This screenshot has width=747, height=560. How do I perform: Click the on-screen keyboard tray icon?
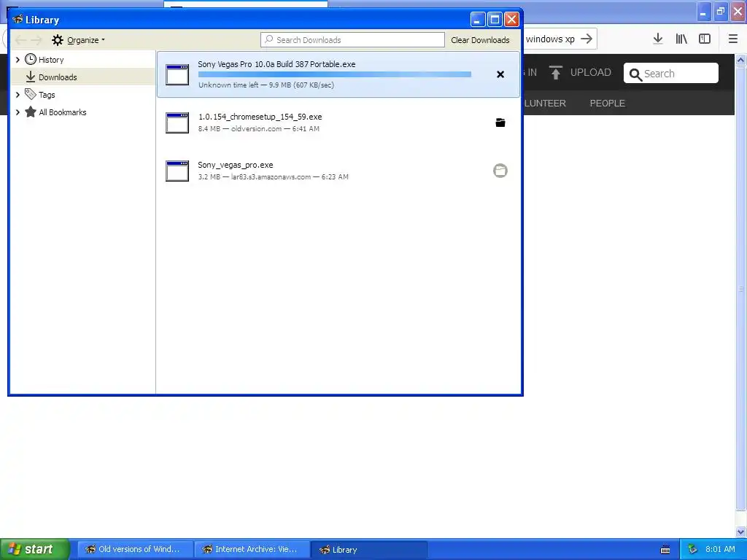point(665,550)
